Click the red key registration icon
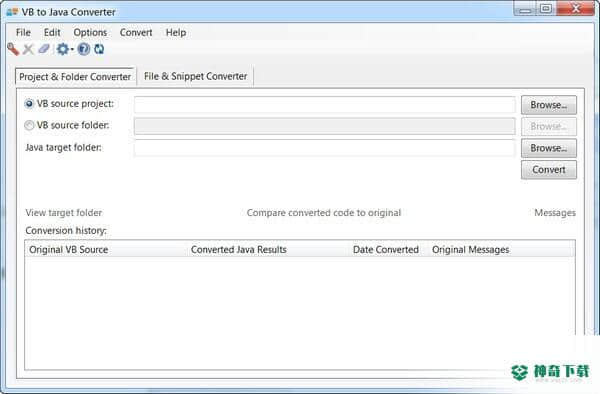Screen dimensions: 600x394 pyautogui.click(x=13, y=49)
